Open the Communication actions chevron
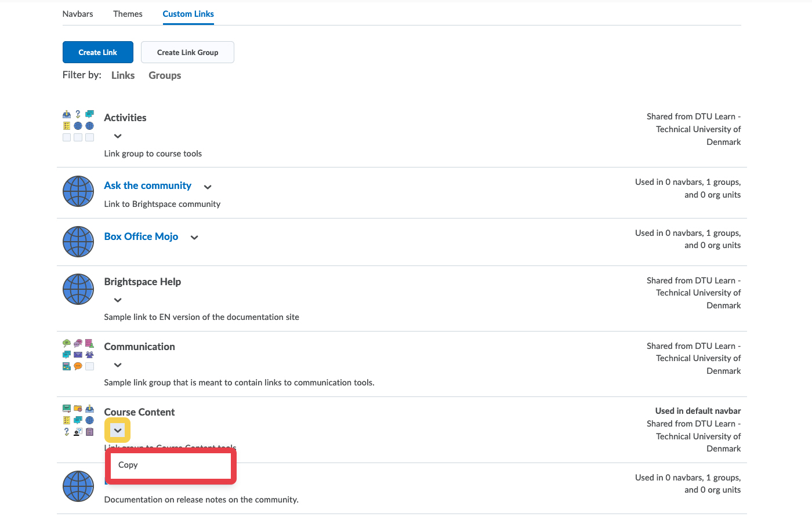This screenshot has height=517, width=812. coord(118,365)
